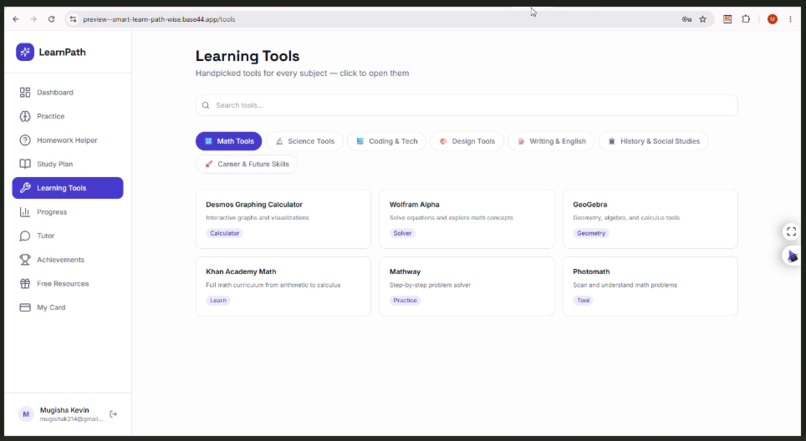Click the user avatar M in sidebar
Screen dimensions: 806x441
pyautogui.click(x=26, y=414)
